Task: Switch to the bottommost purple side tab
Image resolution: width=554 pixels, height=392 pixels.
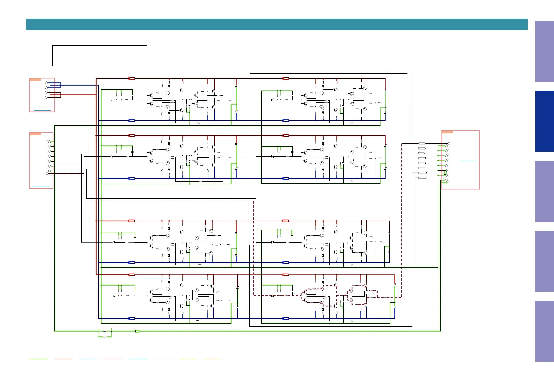Action: [x=544, y=331]
